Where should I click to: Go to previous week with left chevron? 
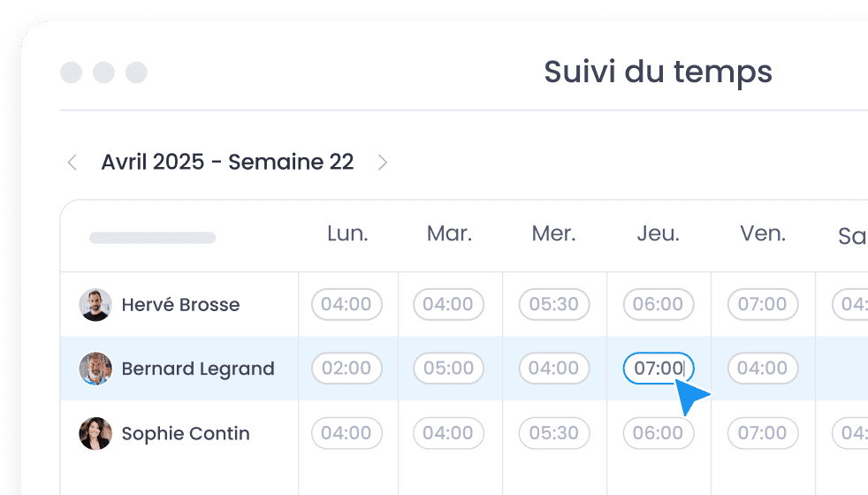coord(72,163)
